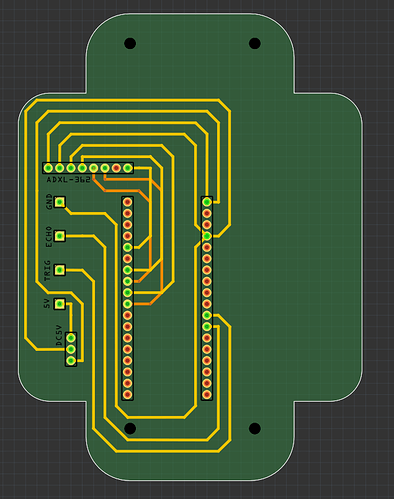Click top pad of left long pin header
Image resolution: width=394 pixels, height=499 pixels.
point(128,202)
